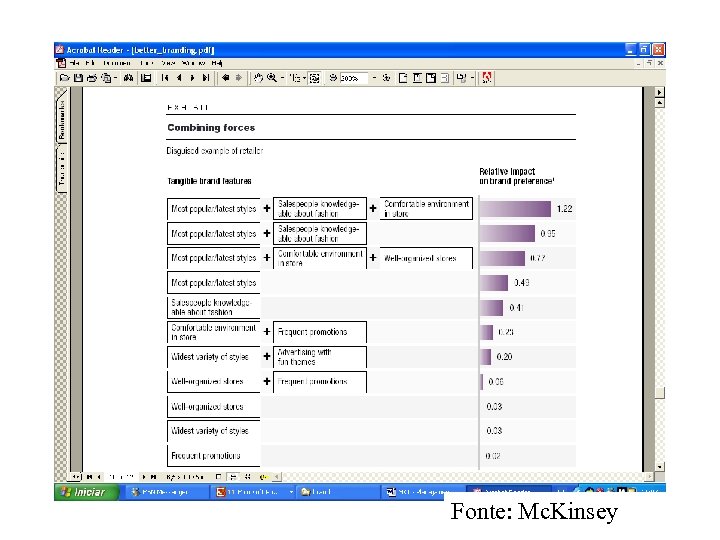Open the View menu

pos(168,63)
